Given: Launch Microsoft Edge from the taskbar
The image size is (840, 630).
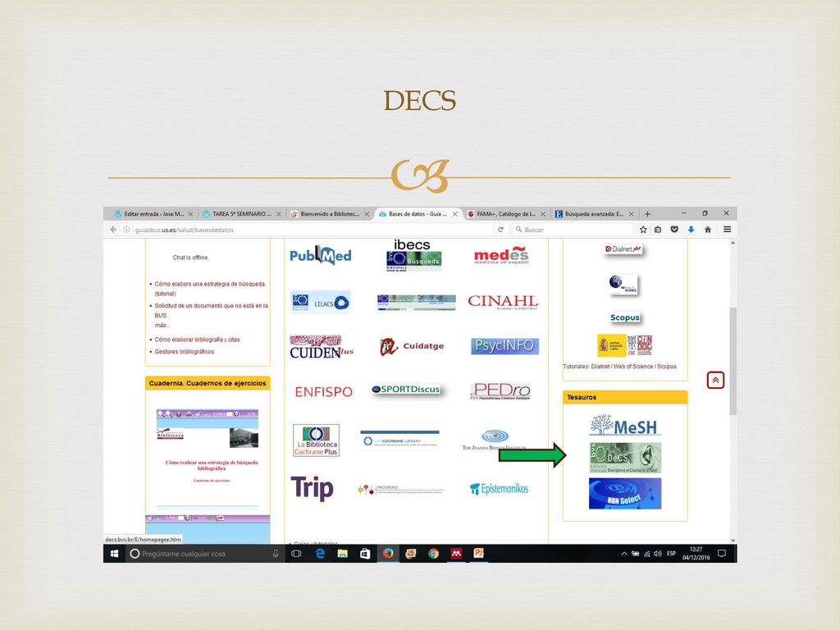Looking at the screenshot, I should coord(320,554).
